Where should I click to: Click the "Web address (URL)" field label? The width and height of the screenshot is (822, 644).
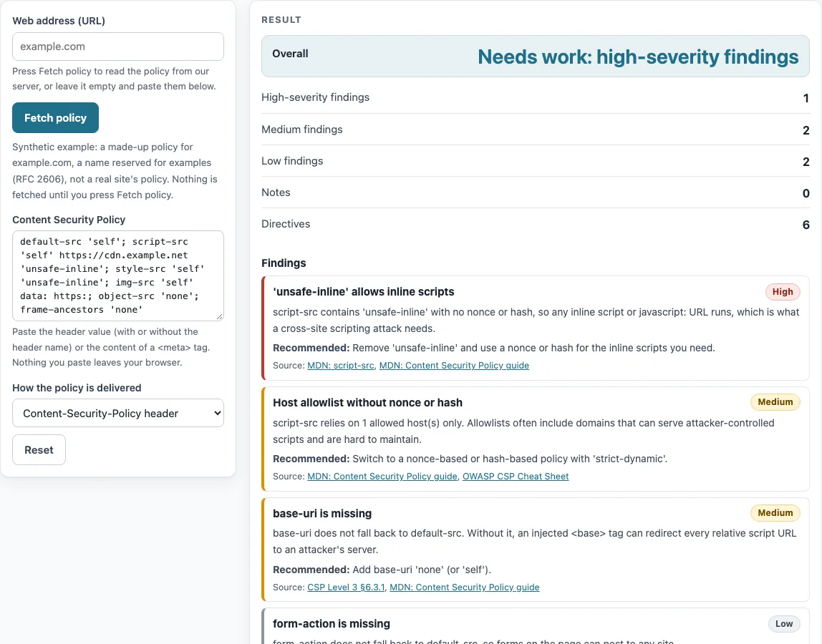coord(59,21)
